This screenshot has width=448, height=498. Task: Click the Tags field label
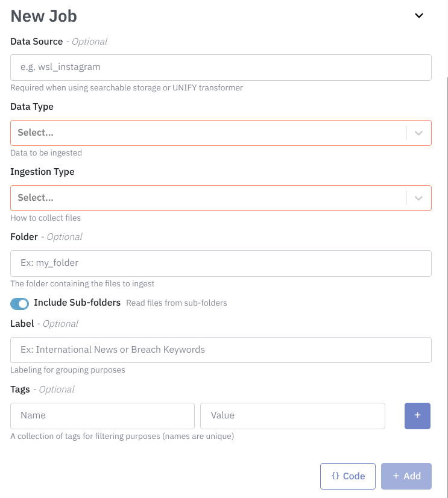click(x=20, y=389)
